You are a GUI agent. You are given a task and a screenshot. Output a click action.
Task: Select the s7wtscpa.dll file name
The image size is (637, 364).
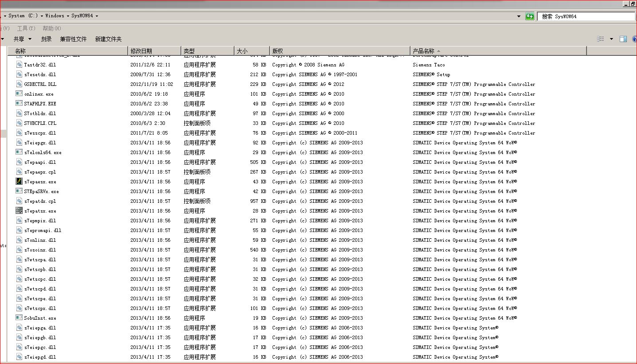(40, 259)
